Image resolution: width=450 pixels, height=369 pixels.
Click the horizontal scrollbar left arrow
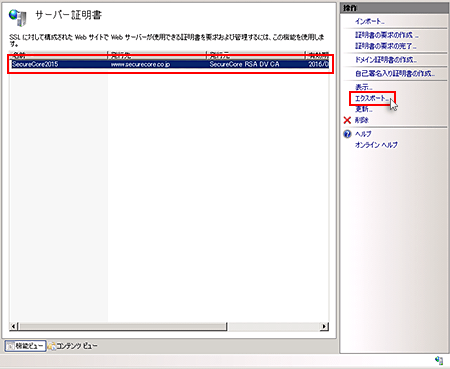click(13, 326)
